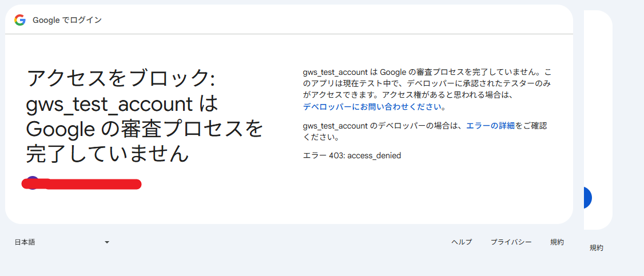
Task: Click the Google "G" logo
Action: point(20,20)
